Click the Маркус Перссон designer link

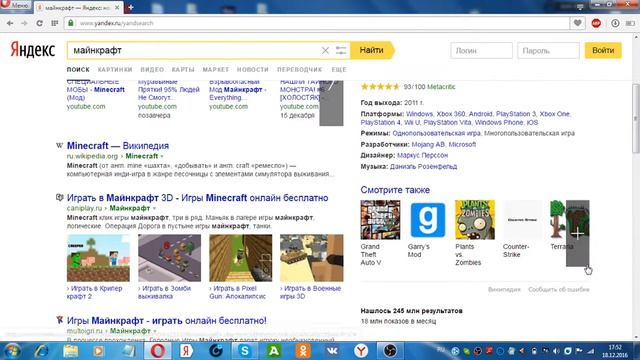point(422,156)
